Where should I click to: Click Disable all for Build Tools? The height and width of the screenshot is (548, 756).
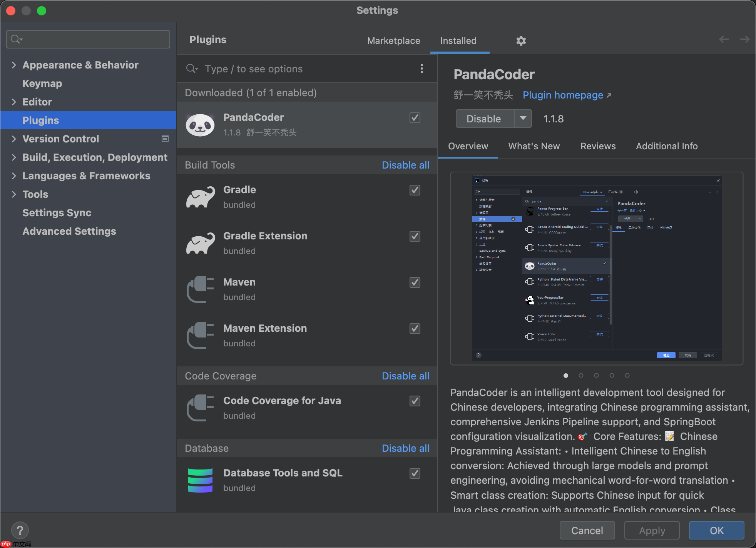click(405, 165)
